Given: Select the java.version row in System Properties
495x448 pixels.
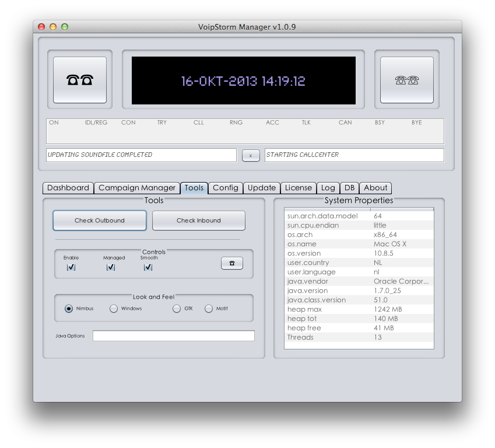Looking at the screenshot, I should click(x=359, y=290).
